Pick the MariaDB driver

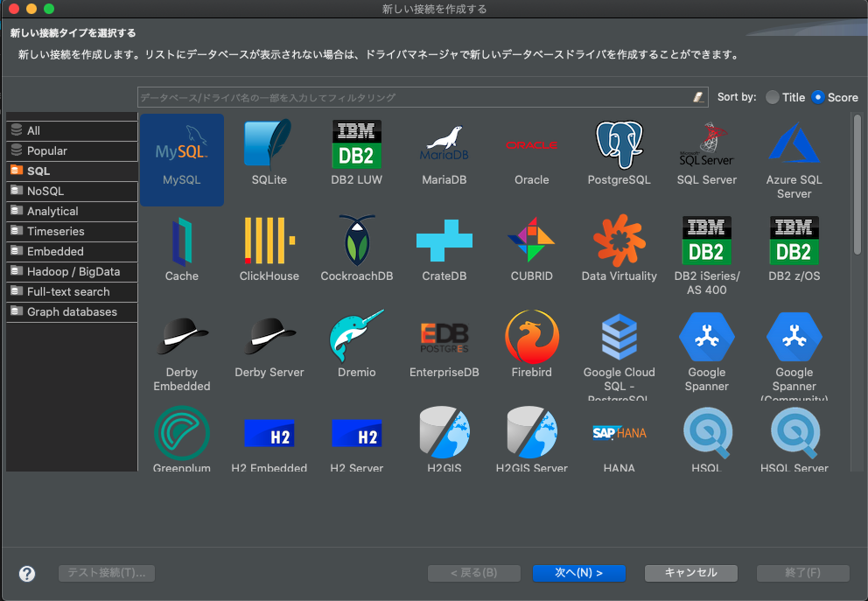pyautogui.click(x=444, y=153)
